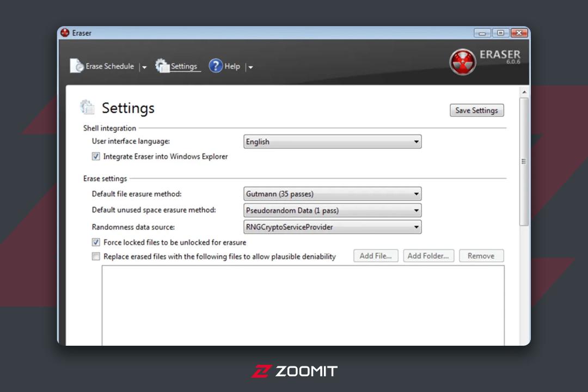The height and width of the screenshot is (392, 588).
Task: Open Default file erasure method dropdown
Action: (332, 194)
